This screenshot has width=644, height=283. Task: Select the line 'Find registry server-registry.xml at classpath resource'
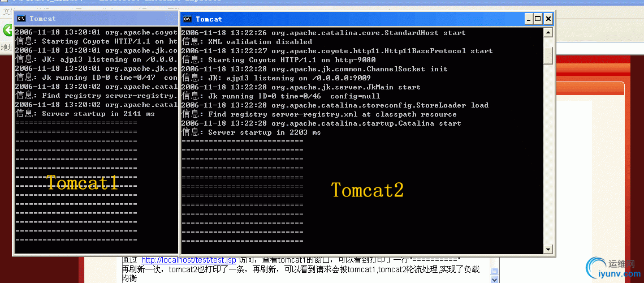319,114
